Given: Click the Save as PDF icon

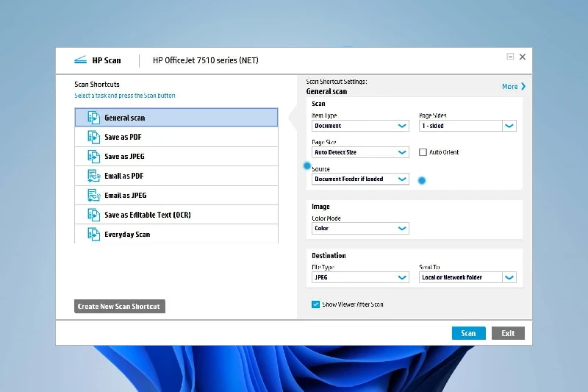Looking at the screenshot, I should pos(93,137).
